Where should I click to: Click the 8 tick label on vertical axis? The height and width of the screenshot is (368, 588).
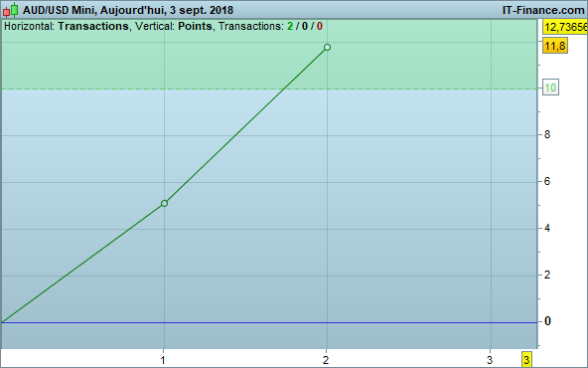coord(547,135)
